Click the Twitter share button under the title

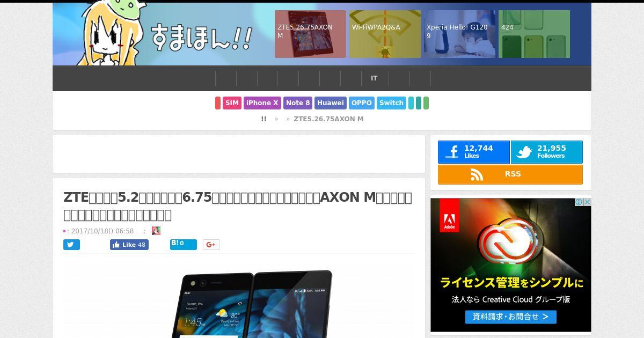(71, 245)
